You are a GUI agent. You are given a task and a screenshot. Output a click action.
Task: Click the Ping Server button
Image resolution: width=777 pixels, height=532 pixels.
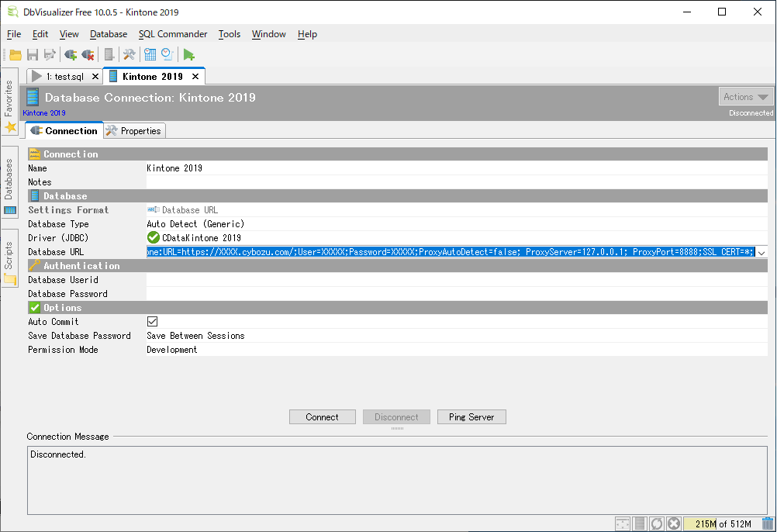(x=471, y=417)
